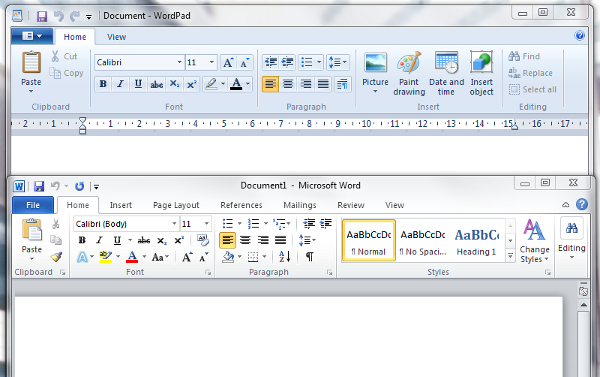Open the WordPad font family dropdown
The width and height of the screenshot is (600, 377).
[x=179, y=62]
